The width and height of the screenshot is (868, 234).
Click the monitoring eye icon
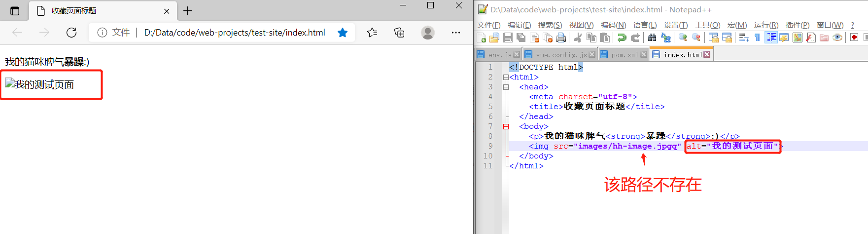pos(837,38)
